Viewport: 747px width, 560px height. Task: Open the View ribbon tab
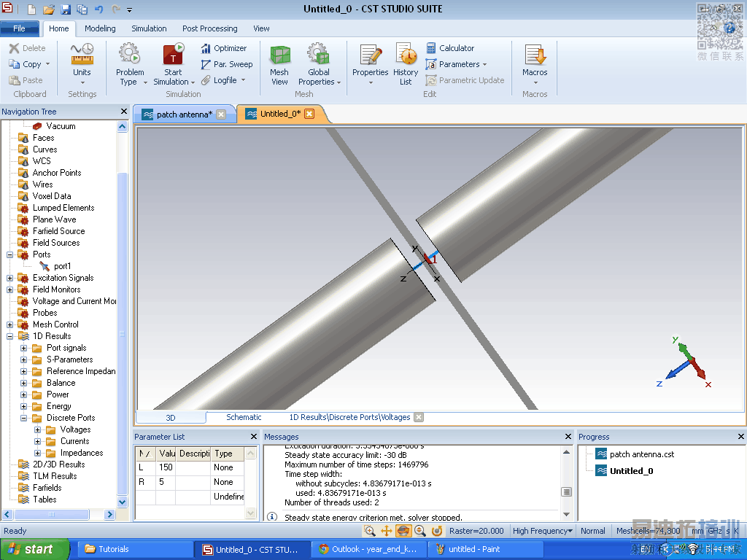[x=261, y=28]
